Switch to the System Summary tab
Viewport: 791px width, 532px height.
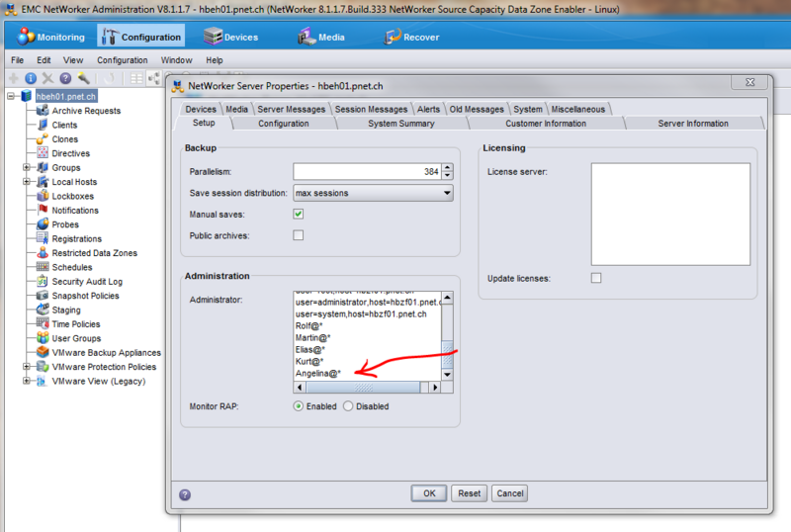400,124
